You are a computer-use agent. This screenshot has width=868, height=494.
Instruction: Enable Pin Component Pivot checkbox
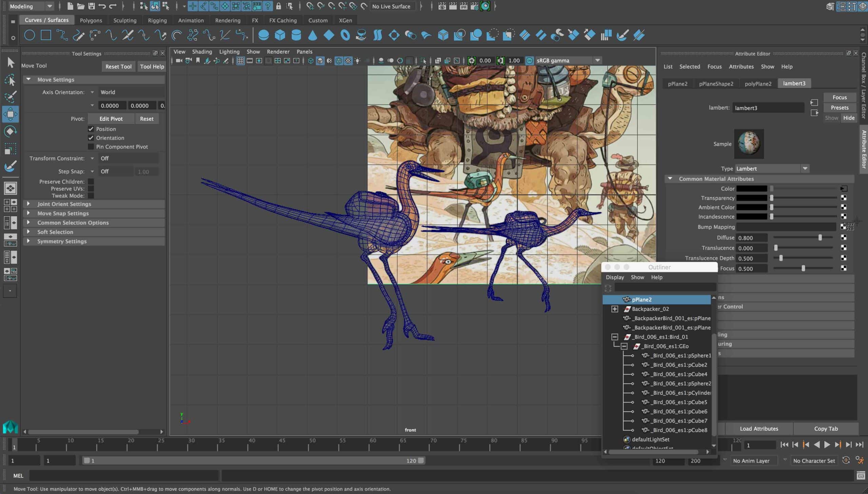tap(91, 147)
